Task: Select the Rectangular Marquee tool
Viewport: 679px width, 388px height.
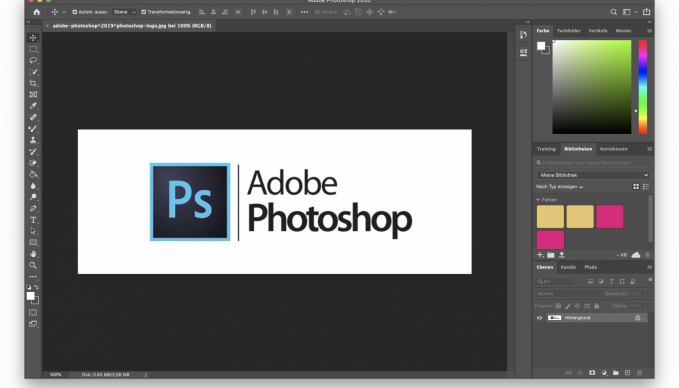Action: tap(33, 49)
